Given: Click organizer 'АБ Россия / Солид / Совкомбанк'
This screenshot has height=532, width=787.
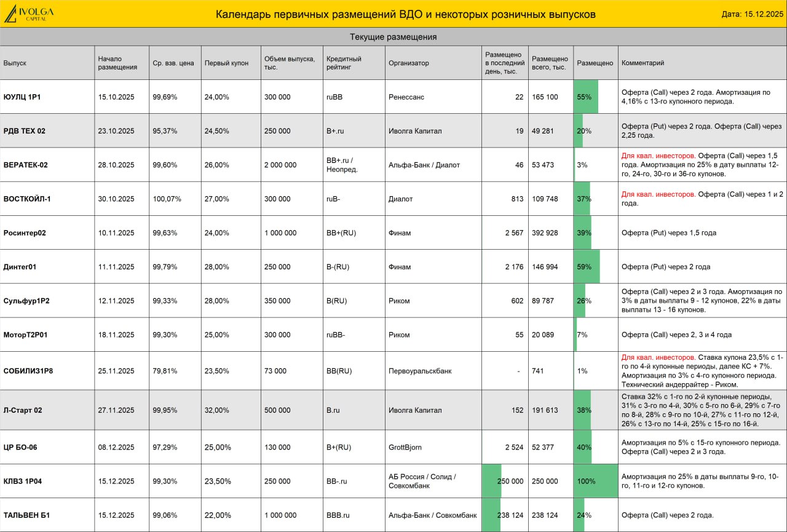Looking at the screenshot, I should click(422, 481).
